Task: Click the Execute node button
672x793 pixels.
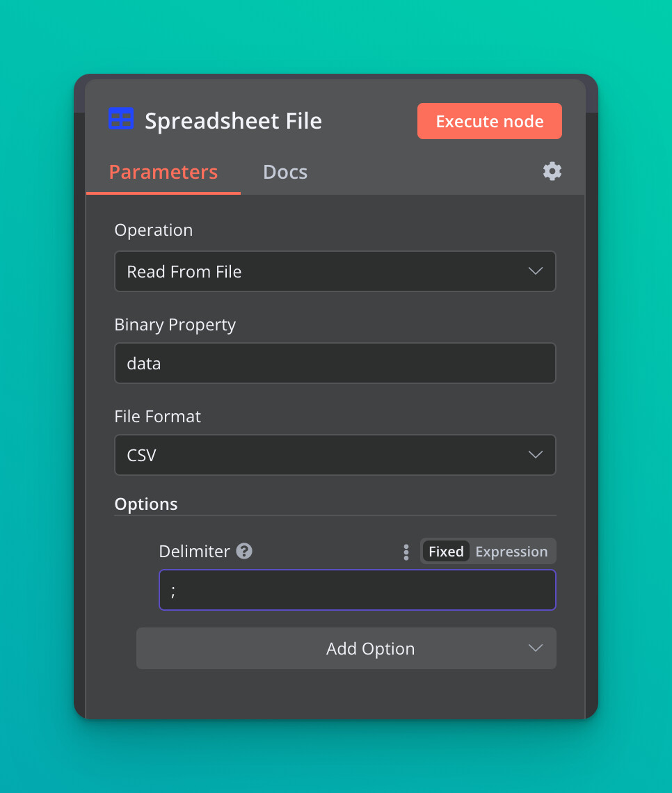Action: [490, 121]
